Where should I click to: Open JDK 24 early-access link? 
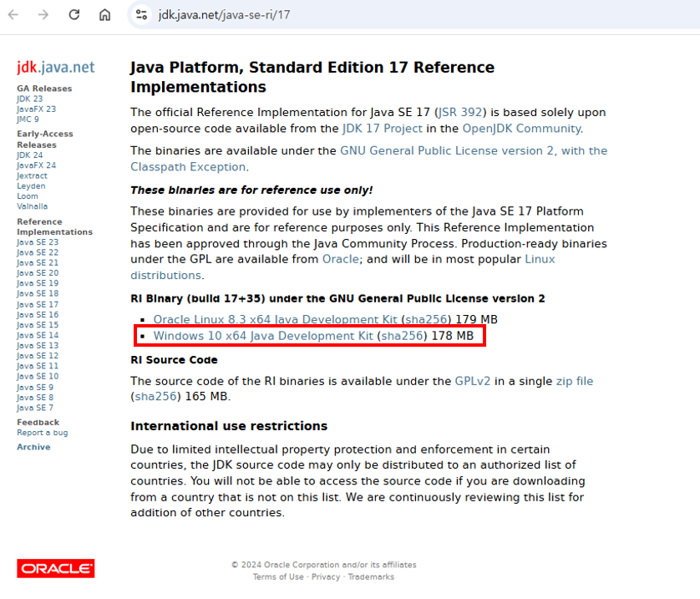click(30, 155)
